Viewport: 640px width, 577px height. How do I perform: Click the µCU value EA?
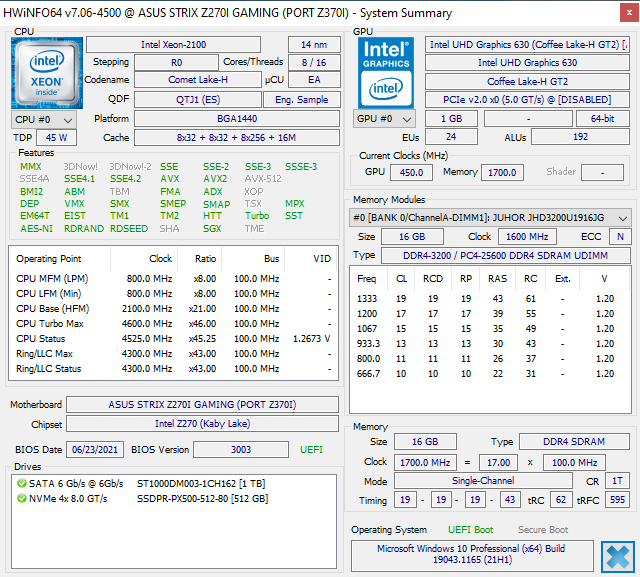click(314, 80)
